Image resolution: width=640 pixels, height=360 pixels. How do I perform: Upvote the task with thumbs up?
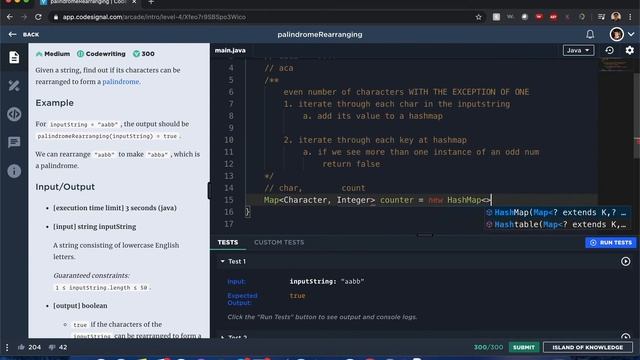(x=21, y=347)
